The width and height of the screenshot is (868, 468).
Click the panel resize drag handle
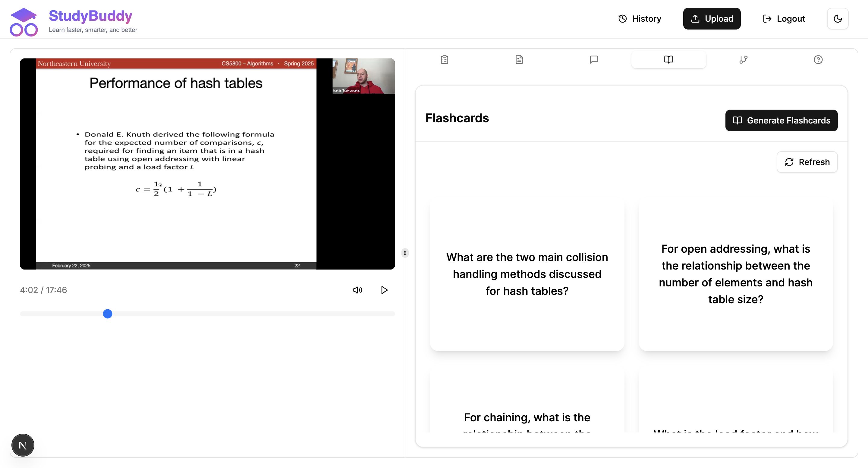click(405, 253)
